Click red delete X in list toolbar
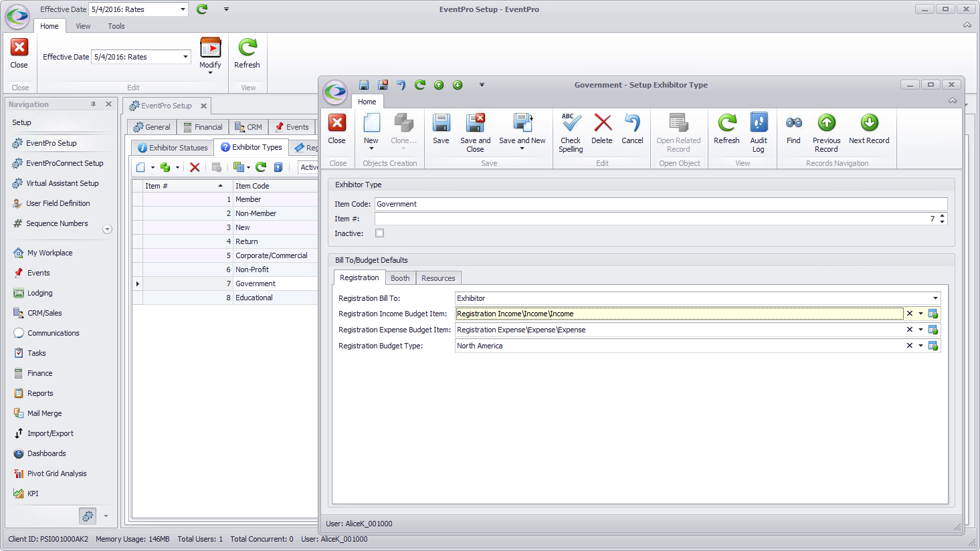 pyautogui.click(x=195, y=167)
